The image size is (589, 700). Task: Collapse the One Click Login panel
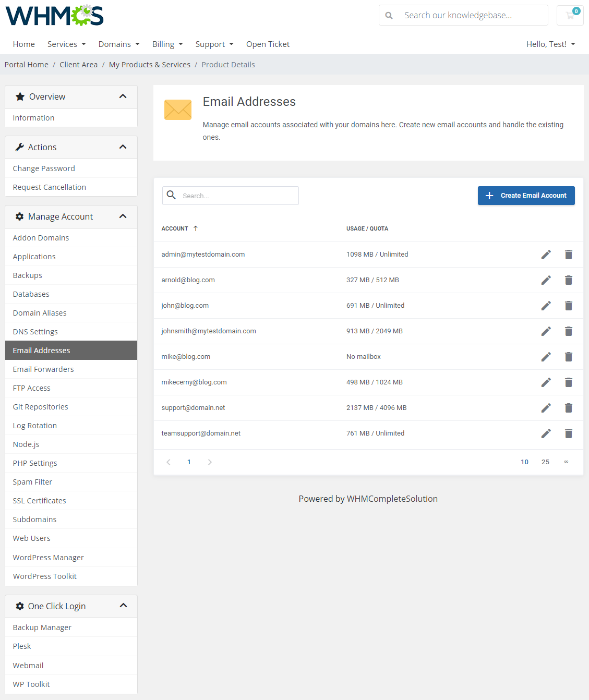point(123,606)
